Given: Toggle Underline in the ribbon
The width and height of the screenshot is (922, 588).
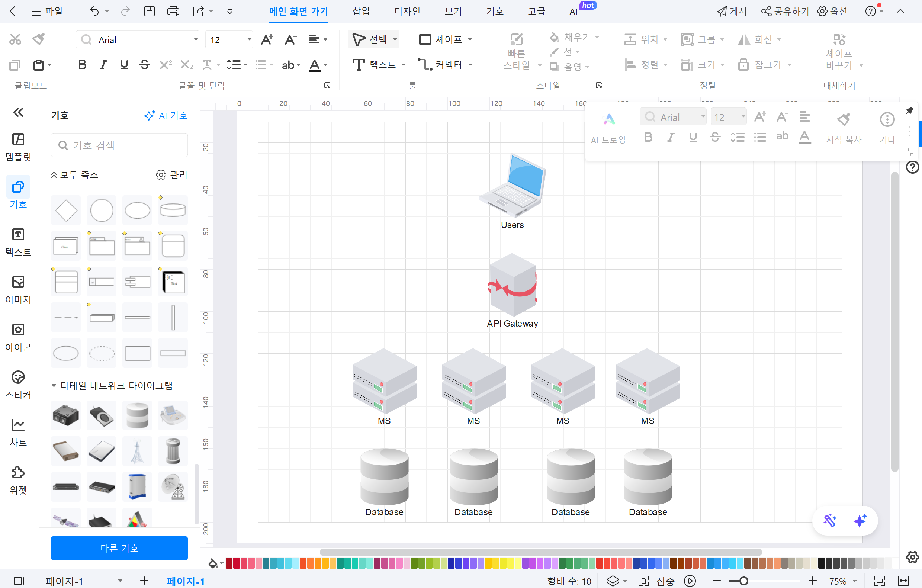Looking at the screenshot, I should [x=124, y=65].
